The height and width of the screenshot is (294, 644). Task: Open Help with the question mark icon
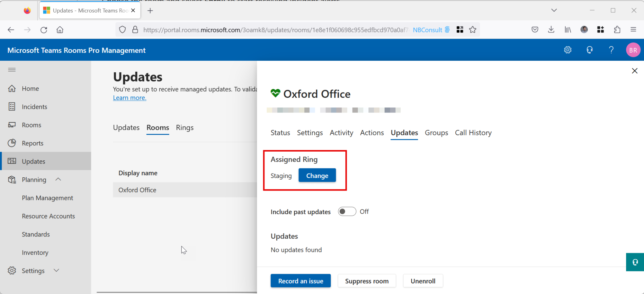(x=611, y=50)
